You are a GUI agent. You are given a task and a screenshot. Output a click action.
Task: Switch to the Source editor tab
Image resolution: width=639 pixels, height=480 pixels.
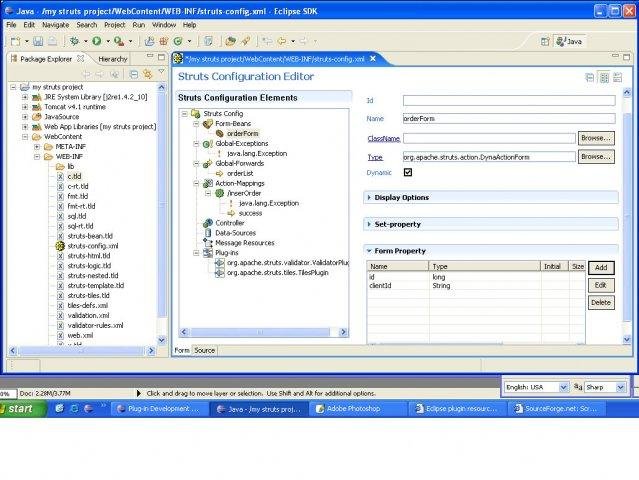point(204,350)
